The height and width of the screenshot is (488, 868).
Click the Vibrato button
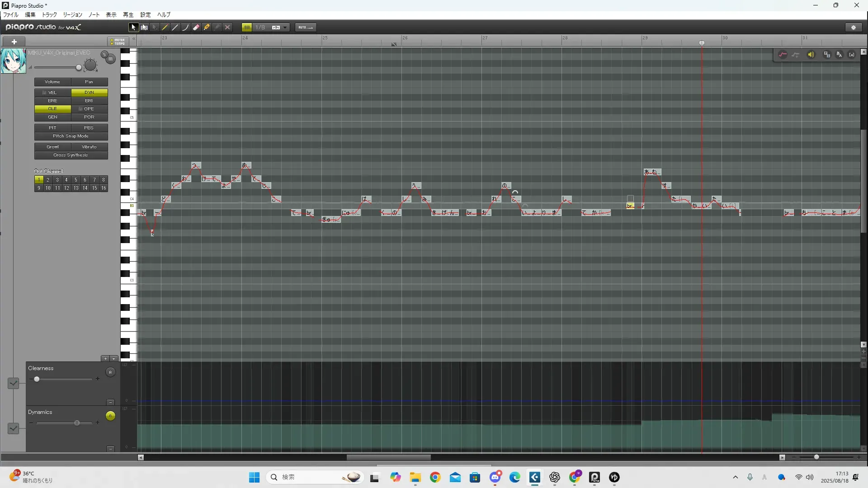coord(89,147)
